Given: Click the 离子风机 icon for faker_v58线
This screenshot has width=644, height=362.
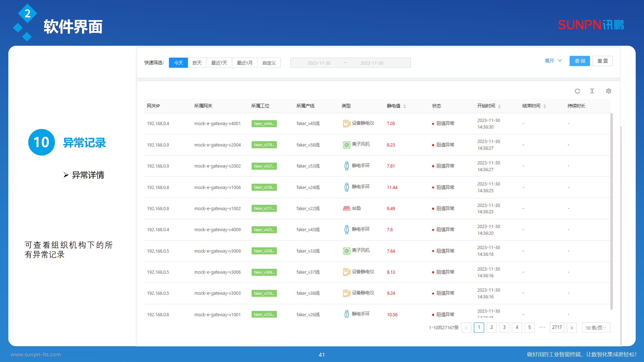Looking at the screenshot, I should 346,145.
